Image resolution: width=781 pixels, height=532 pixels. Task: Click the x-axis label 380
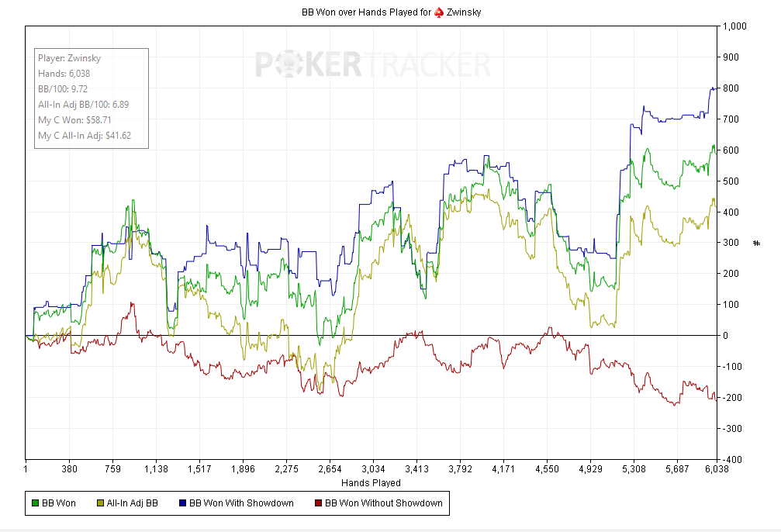click(69, 468)
